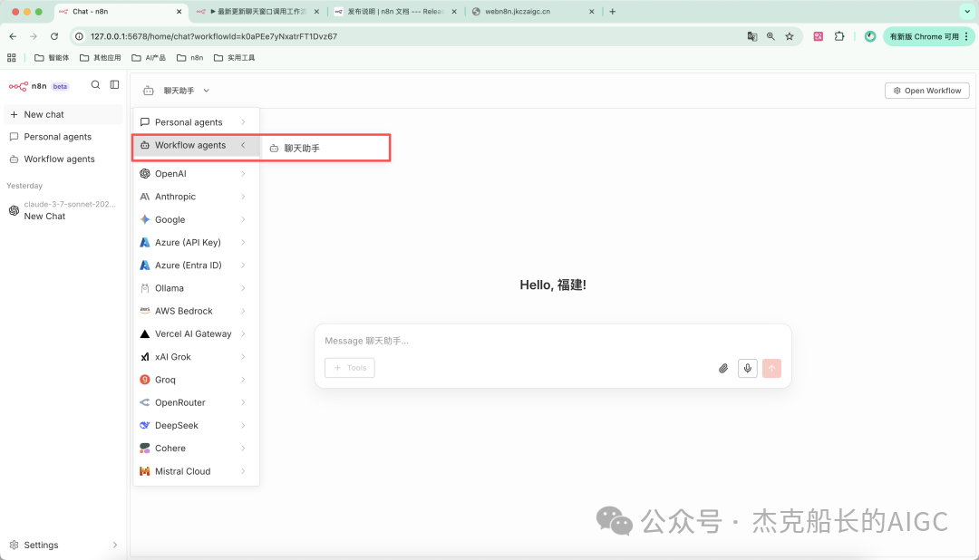Reload the current page
This screenshot has width=979, height=560.
pyautogui.click(x=54, y=36)
